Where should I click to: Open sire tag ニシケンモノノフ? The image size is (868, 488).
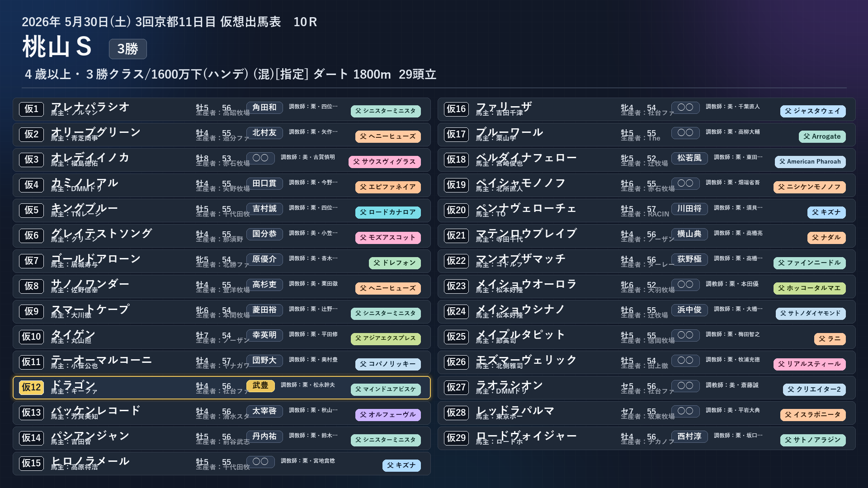pos(810,187)
